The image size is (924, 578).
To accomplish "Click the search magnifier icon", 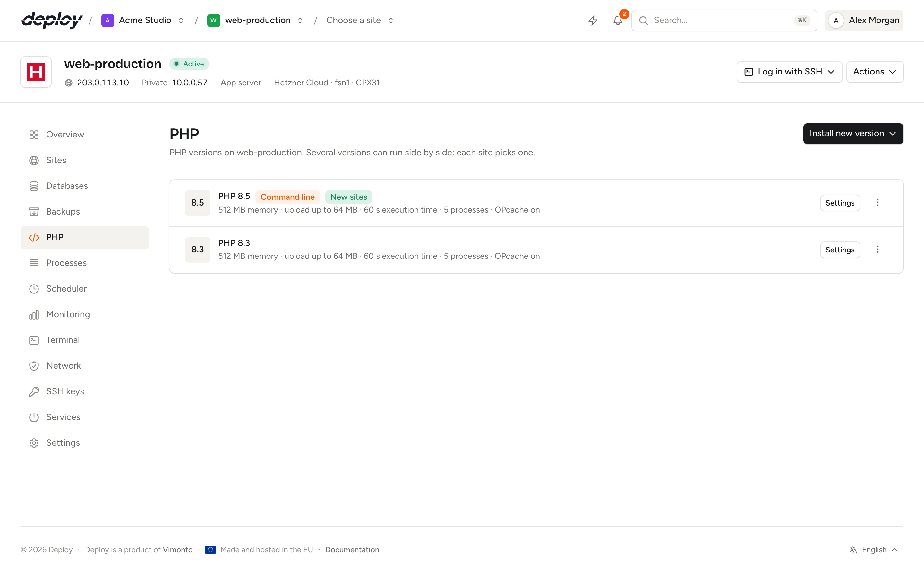I will point(643,20).
